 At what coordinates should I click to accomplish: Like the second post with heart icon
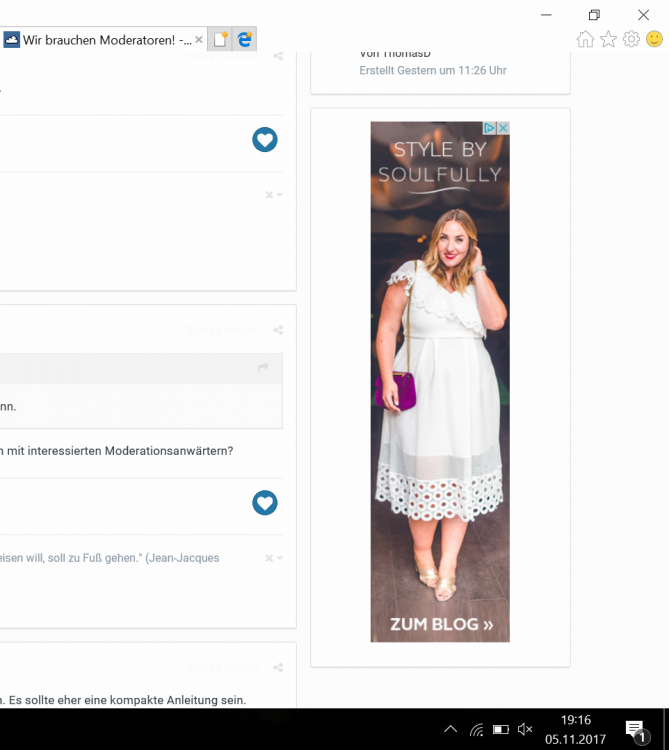[264, 503]
